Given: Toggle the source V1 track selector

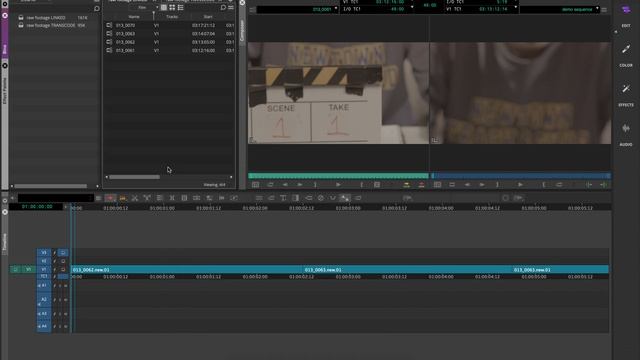Looking at the screenshot, I should 28,269.
